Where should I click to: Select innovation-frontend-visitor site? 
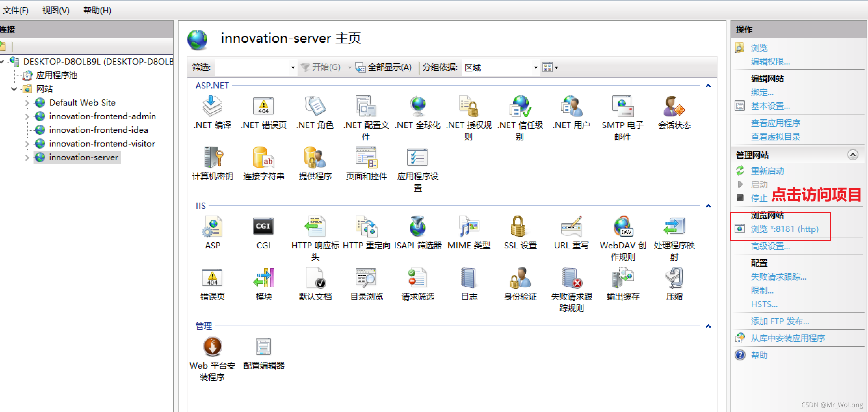coord(102,144)
